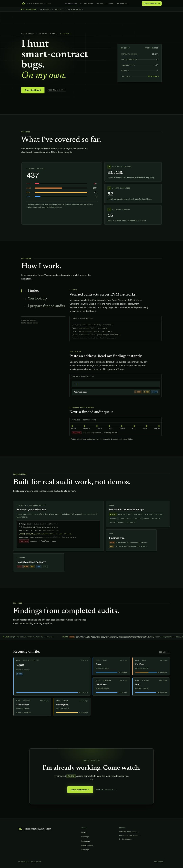The width and height of the screenshot is (183, 868).
Task: Click 'Open dashboard →' in the closing briefing
Action: (80, 790)
